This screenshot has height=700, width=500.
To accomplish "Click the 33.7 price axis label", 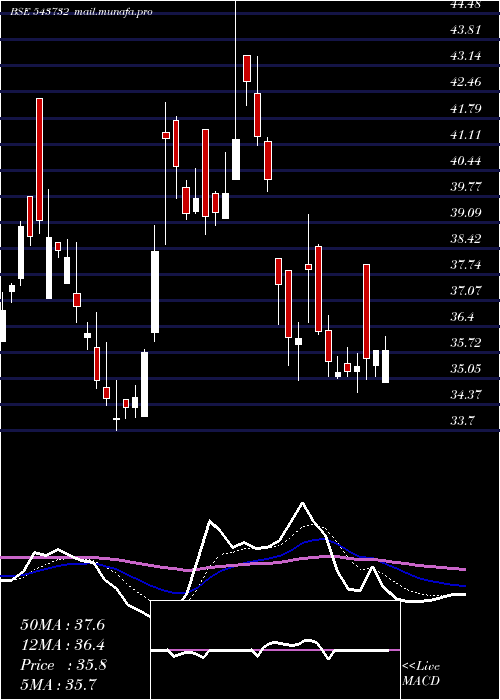I will pyautogui.click(x=462, y=421).
